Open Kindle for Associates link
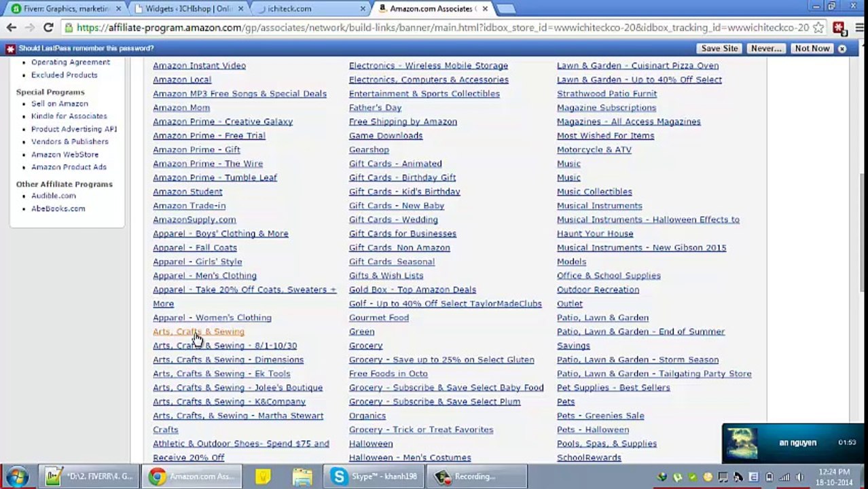 coord(69,116)
